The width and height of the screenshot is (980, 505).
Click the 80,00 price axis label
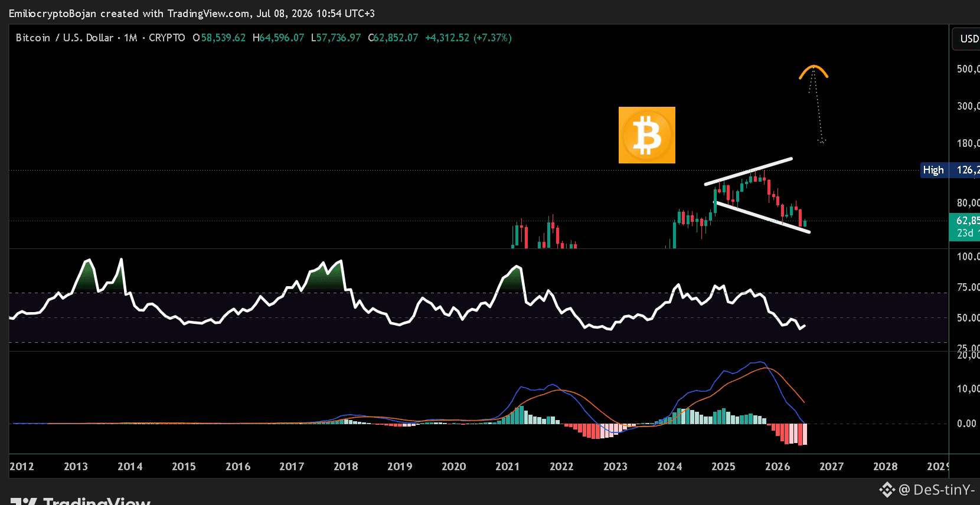point(968,203)
